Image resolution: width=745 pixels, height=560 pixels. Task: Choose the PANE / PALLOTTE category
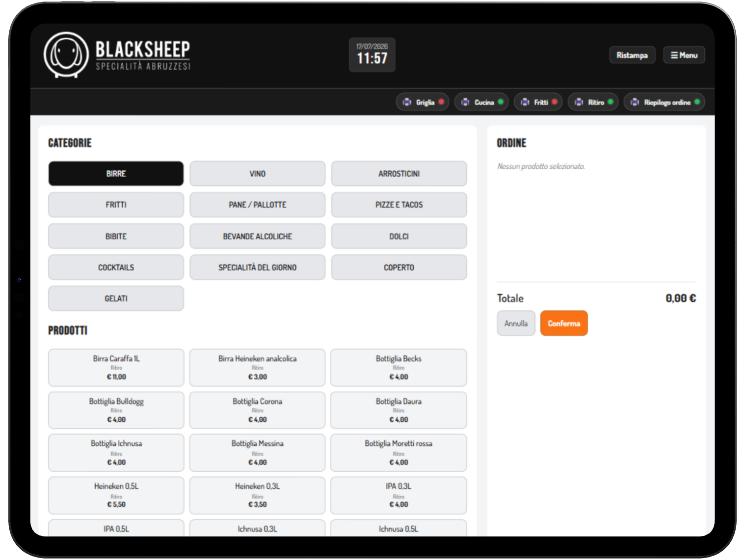(258, 204)
